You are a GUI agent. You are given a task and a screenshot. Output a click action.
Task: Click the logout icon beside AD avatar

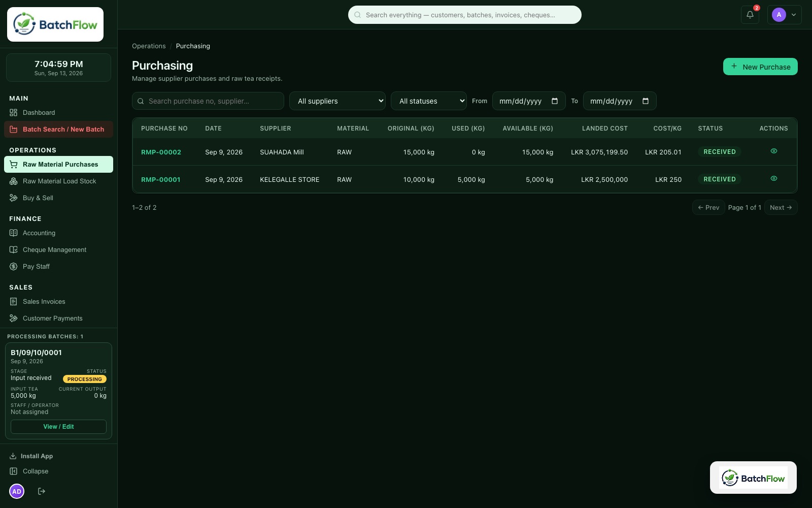42,491
